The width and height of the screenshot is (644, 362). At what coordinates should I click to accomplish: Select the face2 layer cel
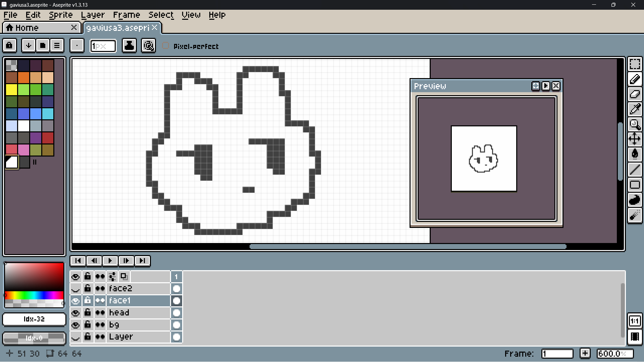coord(176,289)
